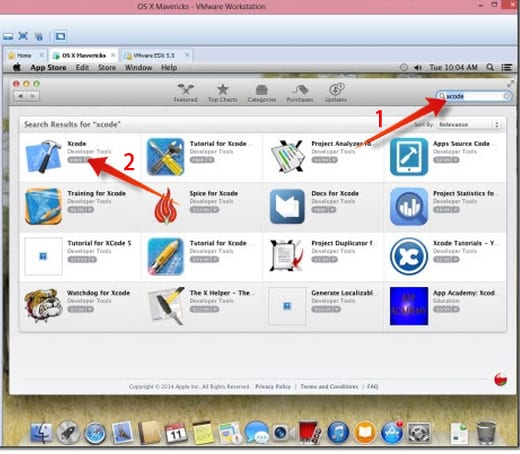Open the Xcode hammer app icon
Viewport: 520px width, 454px height.
pyautogui.click(x=43, y=157)
